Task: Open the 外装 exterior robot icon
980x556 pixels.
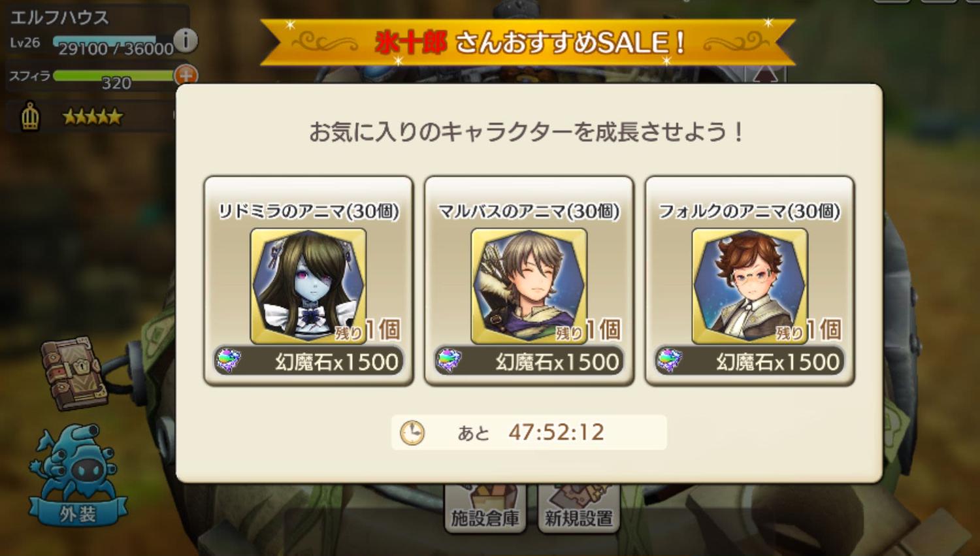Action: pos(76,475)
